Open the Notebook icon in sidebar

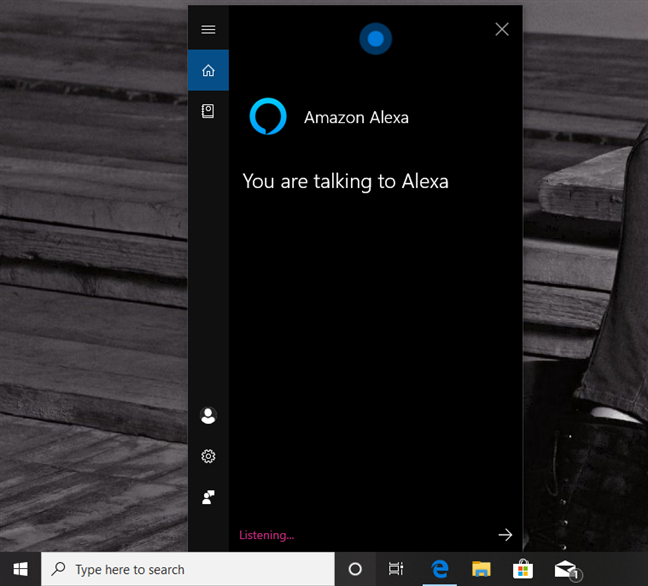[x=208, y=111]
